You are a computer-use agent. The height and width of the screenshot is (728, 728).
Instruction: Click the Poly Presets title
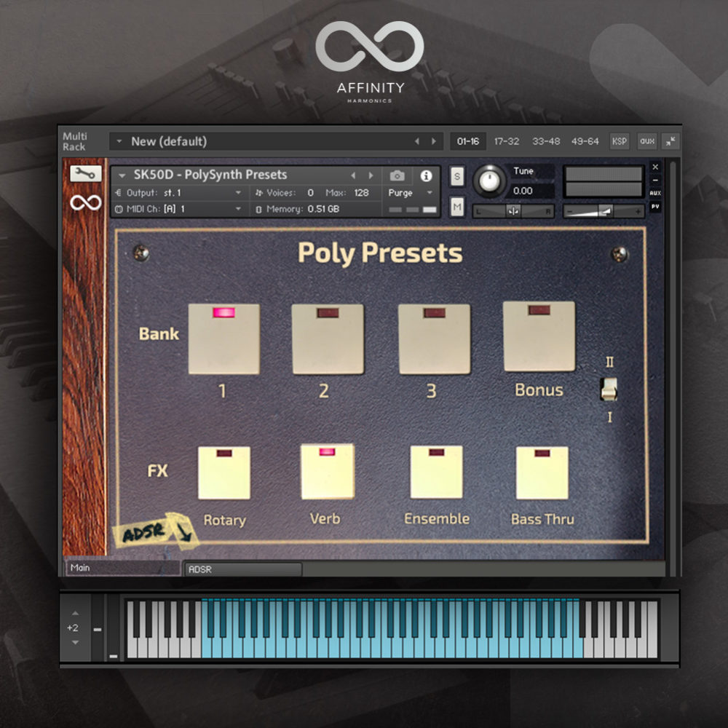click(380, 253)
